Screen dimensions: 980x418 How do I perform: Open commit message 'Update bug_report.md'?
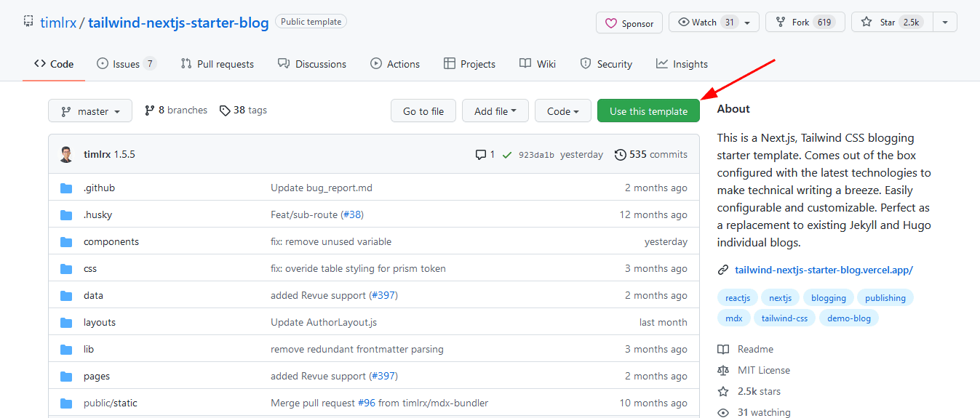[322, 188]
